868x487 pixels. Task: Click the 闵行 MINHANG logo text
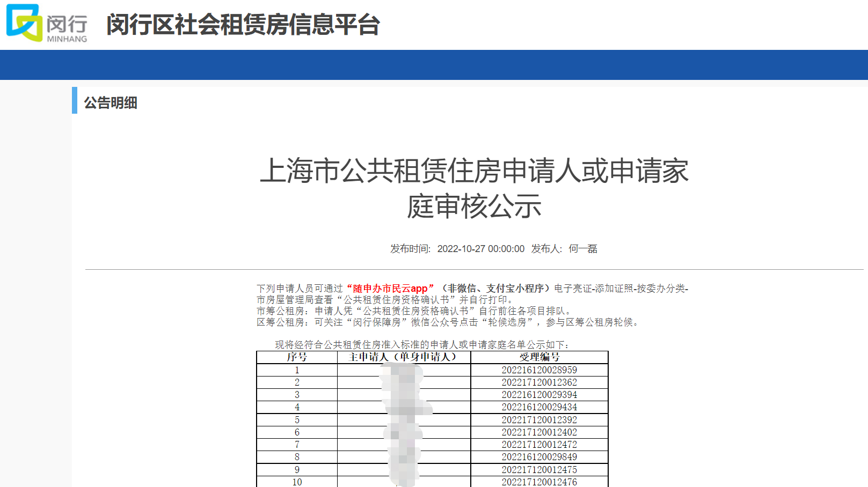click(x=67, y=28)
